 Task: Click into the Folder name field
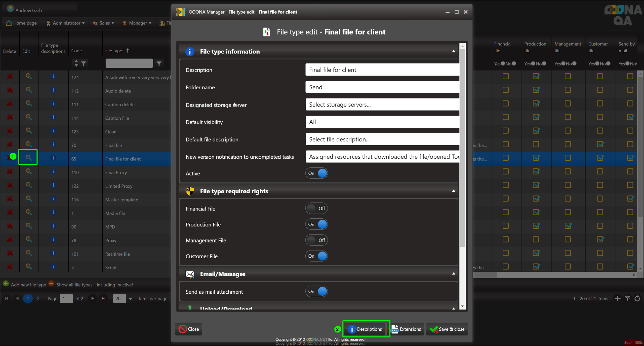pos(382,87)
